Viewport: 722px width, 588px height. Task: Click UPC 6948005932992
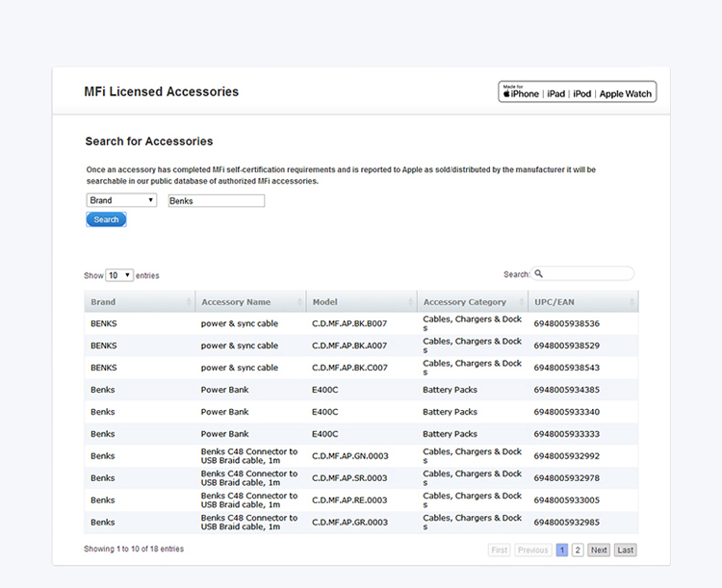tap(566, 456)
